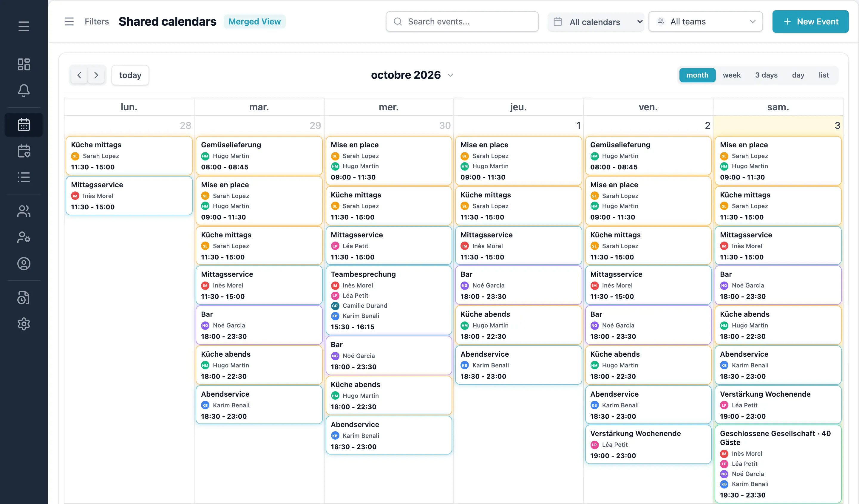Switch to day view
The width and height of the screenshot is (859, 504).
point(798,75)
